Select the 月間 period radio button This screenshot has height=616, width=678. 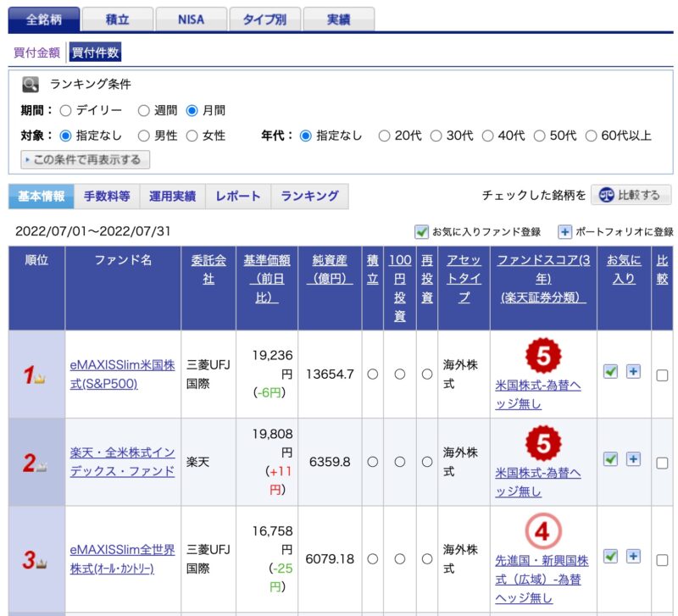tap(192, 111)
